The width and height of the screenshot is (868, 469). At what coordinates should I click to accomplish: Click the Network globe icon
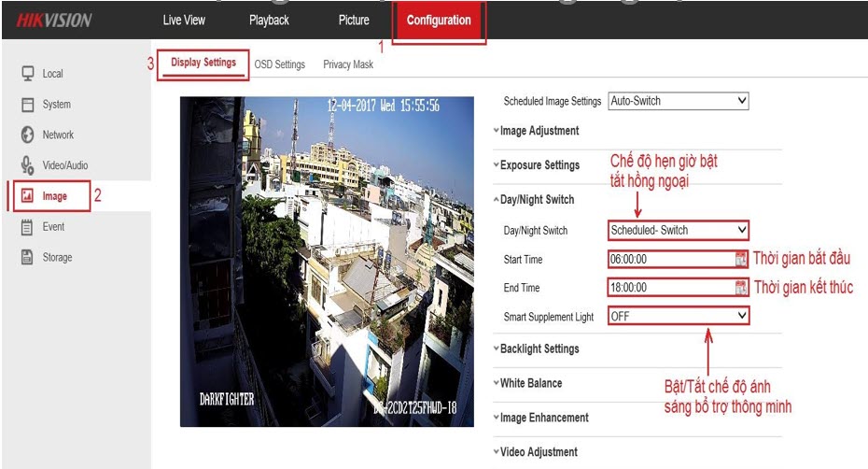[27, 135]
